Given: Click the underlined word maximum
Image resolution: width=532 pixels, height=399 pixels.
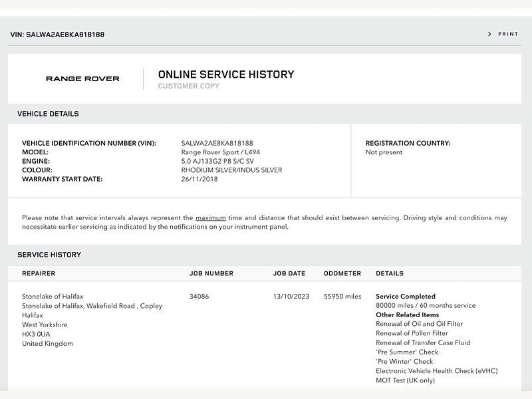Looking at the screenshot, I should coord(211,218).
